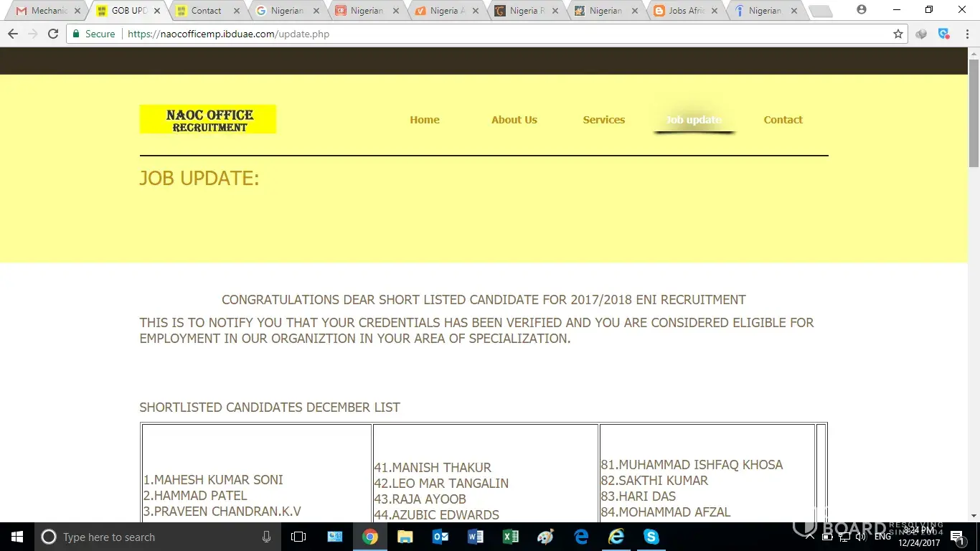Screen dimensions: 980x551
Task: Close the Nigeria A tab
Action: (x=476, y=11)
